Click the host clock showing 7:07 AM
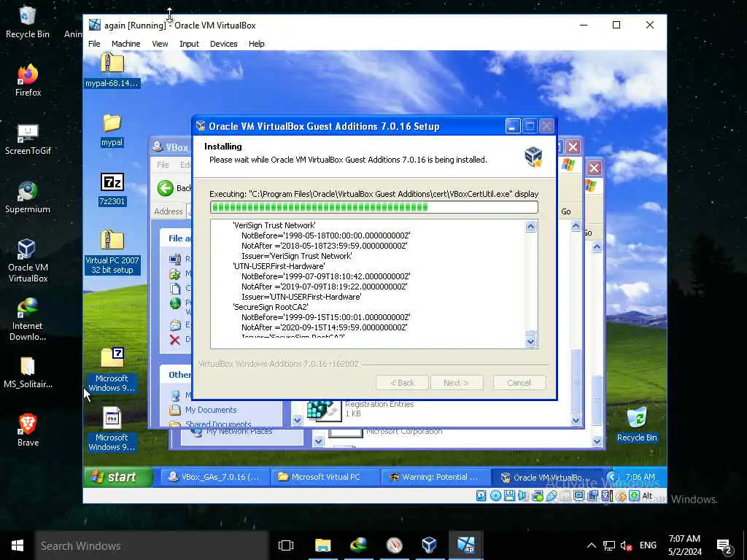Viewport: 747px width, 560px height. 684,545
